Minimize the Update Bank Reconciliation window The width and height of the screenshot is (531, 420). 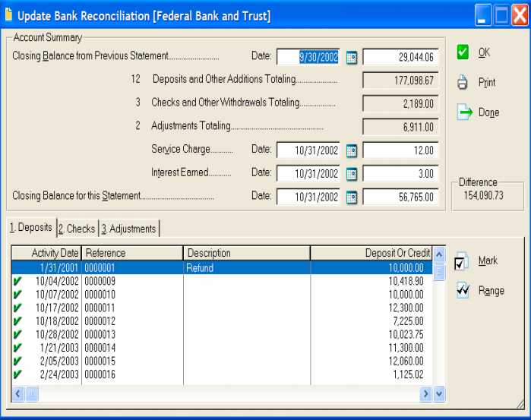point(482,15)
